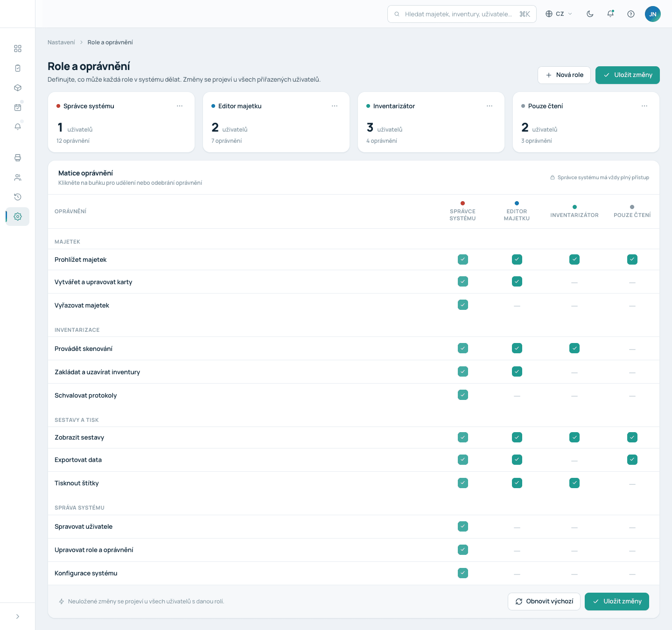Click the Pouze čtení column header
This screenshot has height=630, width=672.
(x=632, y=212)
